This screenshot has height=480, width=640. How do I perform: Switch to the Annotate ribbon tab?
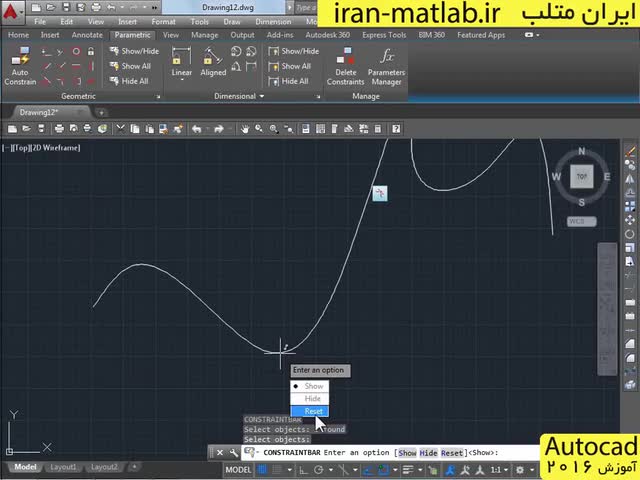tap(87, 35)
